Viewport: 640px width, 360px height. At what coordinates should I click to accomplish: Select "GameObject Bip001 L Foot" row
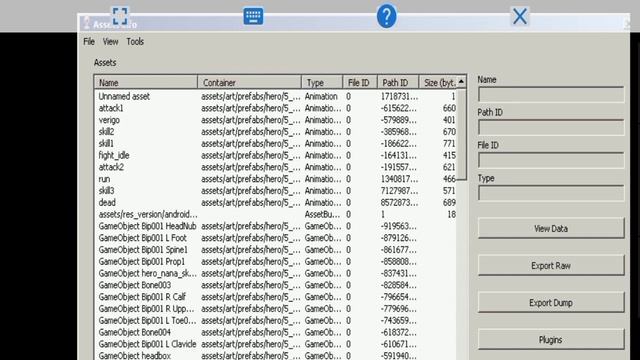(x=276, y=238)
